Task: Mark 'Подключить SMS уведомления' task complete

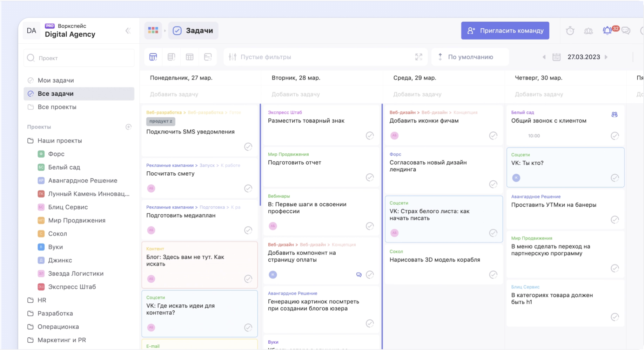Action: click(x=248, y=147)
